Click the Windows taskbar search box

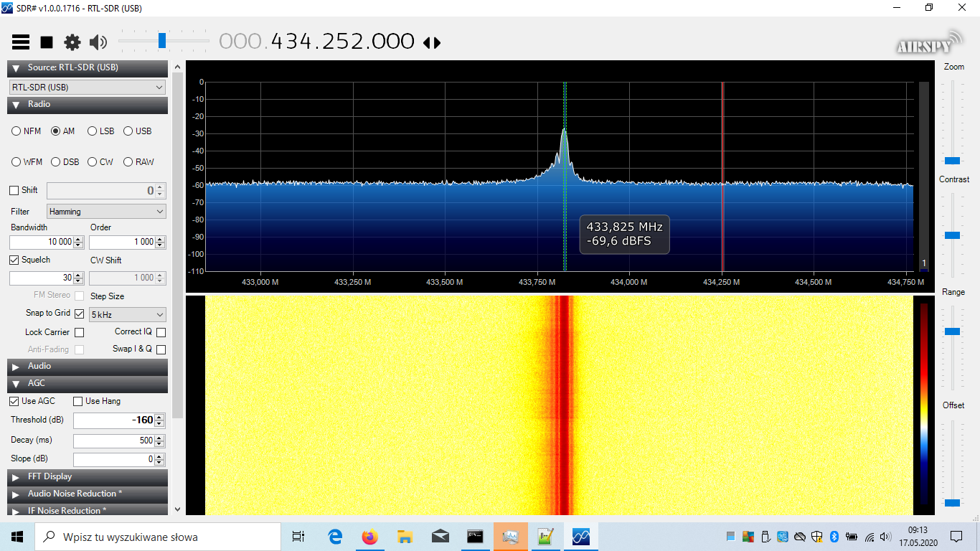point(158,537)
